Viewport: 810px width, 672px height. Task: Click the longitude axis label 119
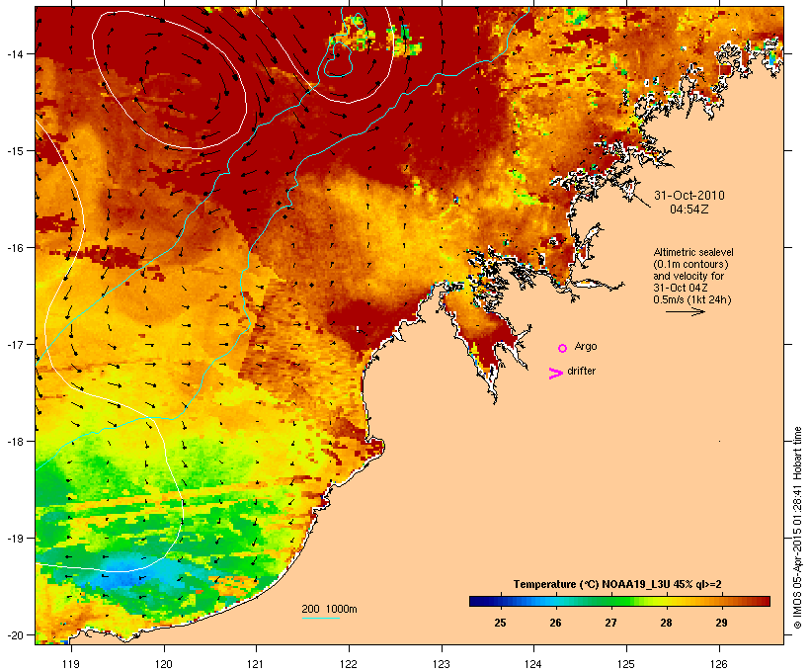click(x=71, y=664)
